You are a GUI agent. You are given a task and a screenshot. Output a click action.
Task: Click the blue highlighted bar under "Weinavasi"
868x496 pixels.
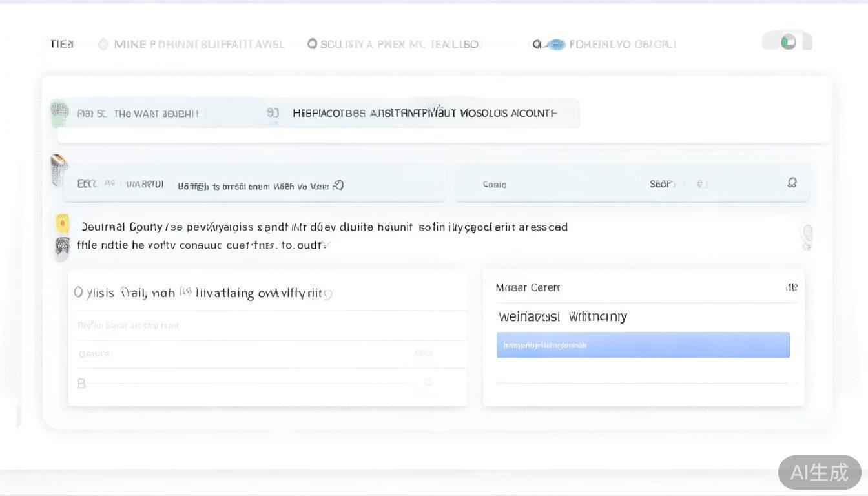(x=643, y=345)
